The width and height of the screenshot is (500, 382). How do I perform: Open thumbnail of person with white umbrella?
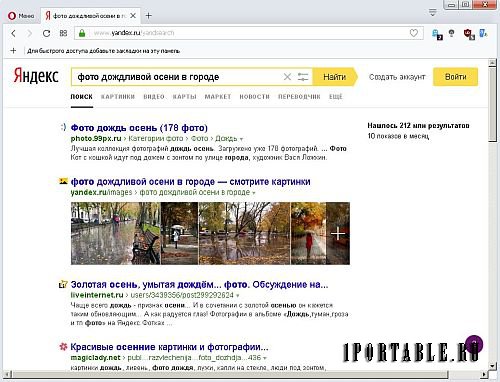[179, 233]
